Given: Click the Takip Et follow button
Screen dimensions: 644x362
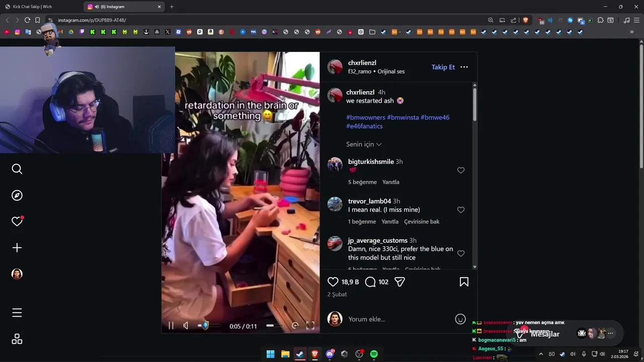Looking at the screenshot, I should (x=443, y=67).
